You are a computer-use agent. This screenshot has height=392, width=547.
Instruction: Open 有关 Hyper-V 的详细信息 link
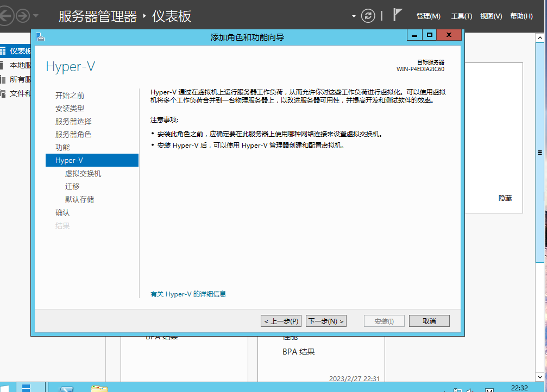click(x=188, y=294)
